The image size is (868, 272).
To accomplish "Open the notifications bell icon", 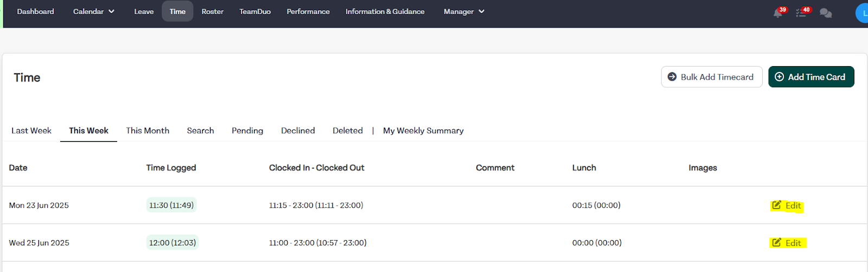I will (x=778, y=13).
